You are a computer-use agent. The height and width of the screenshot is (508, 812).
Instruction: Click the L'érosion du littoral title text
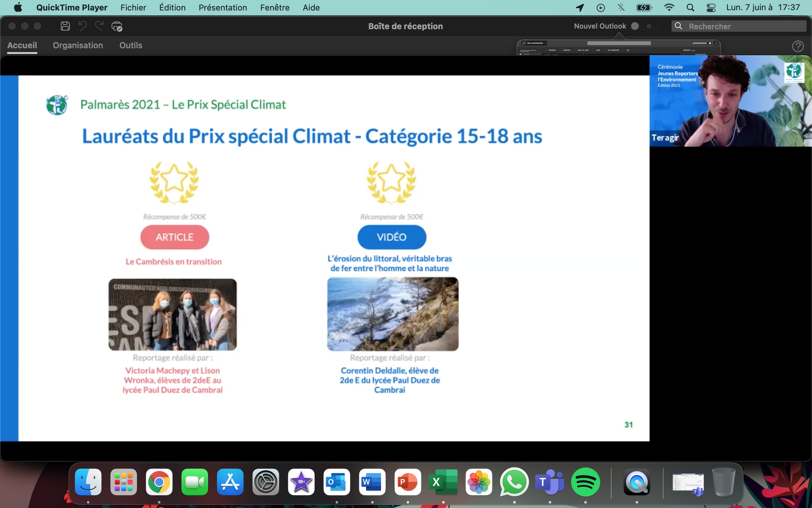[x=390, y=264]
